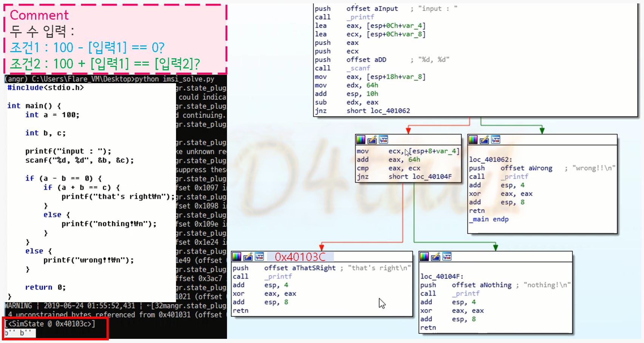Click '_printf' call in the aWrong node
This screenshot has width=644, height=343.
coord(514,176)
